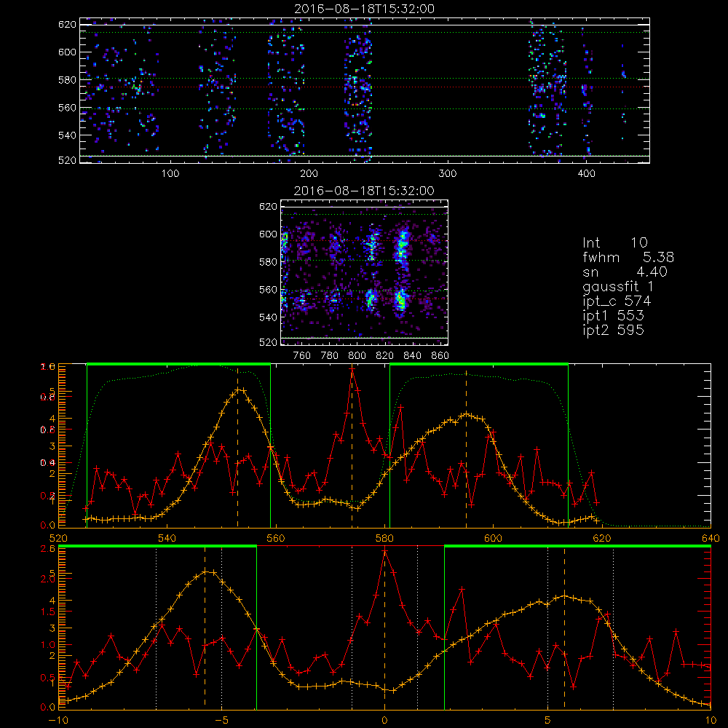
Task: Click the middle spectral image with bright blobs
Action: coord(365,272)
